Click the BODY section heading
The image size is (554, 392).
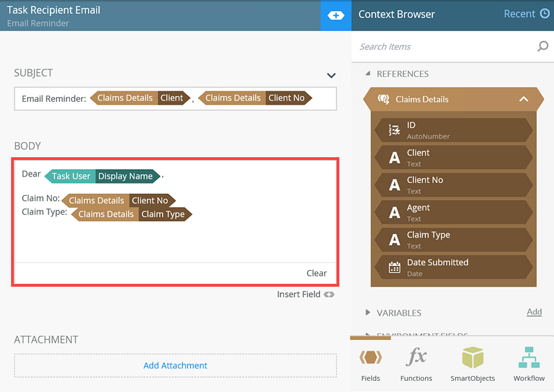click(x=27, y=146)
